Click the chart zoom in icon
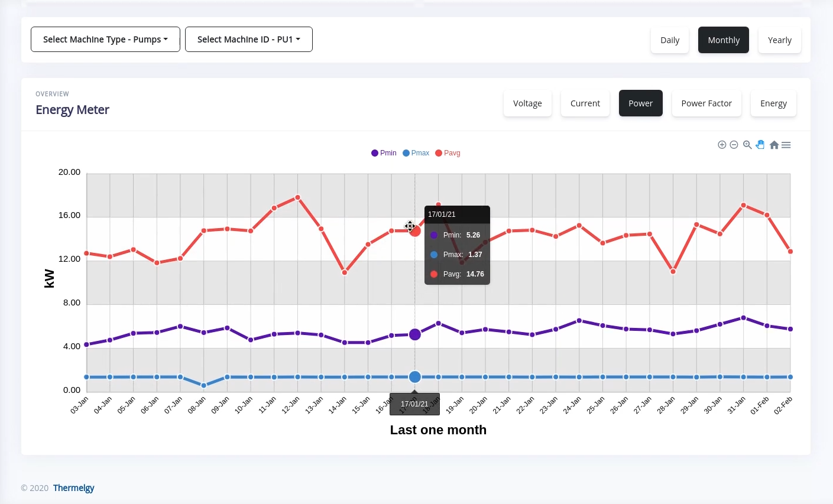This screenshot has height=504, width=833. pos(722,145)
